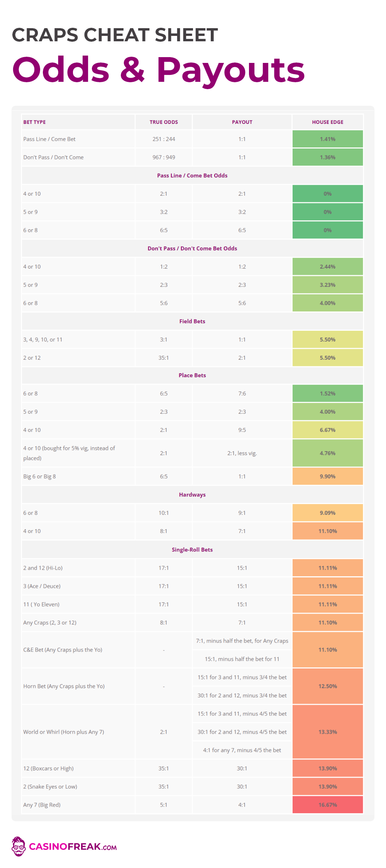Click the BET TYPE column header
386x868 pixels.
click(34, 122)
